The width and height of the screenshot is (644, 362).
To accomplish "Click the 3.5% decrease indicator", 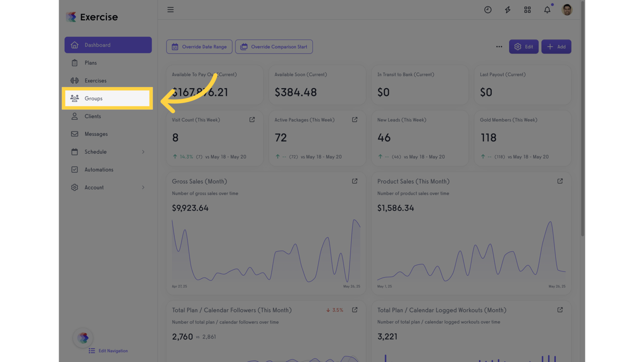I will pos(335,310).
